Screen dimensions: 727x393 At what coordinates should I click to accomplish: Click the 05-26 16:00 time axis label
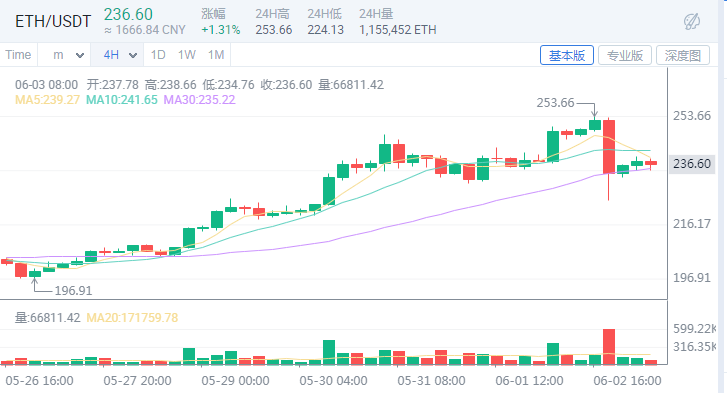click(x=39, y=381)
